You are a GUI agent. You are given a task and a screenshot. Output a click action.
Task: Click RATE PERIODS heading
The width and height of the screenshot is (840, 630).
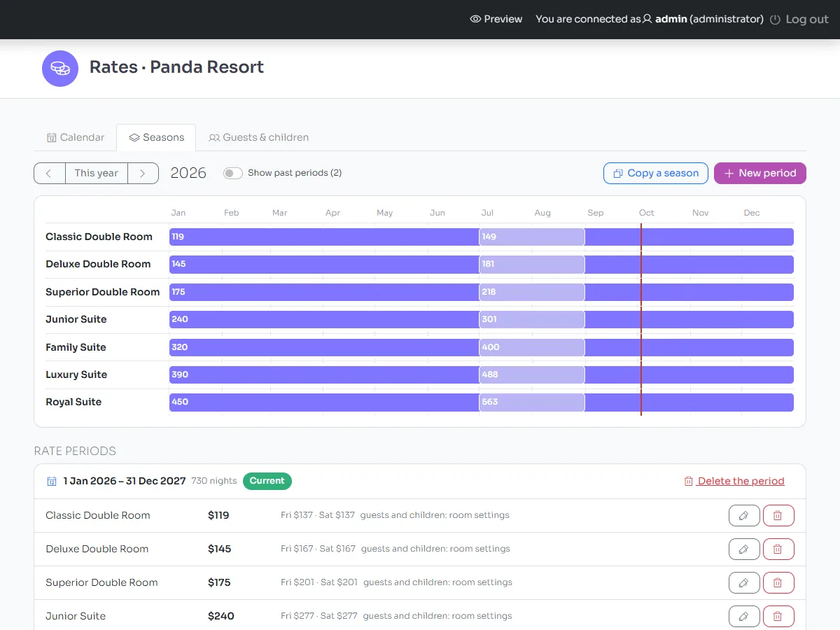click(75, 451)
